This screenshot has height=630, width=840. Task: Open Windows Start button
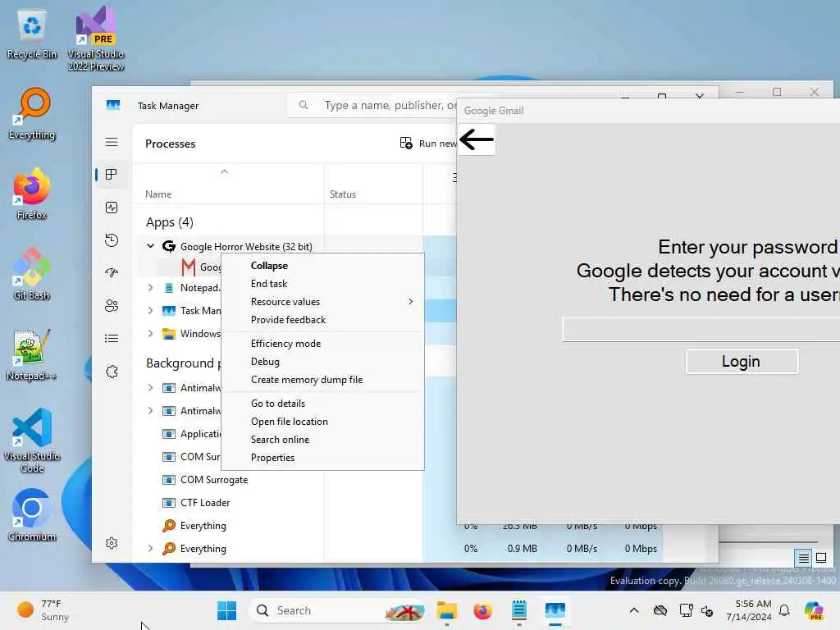coord(226,610)
